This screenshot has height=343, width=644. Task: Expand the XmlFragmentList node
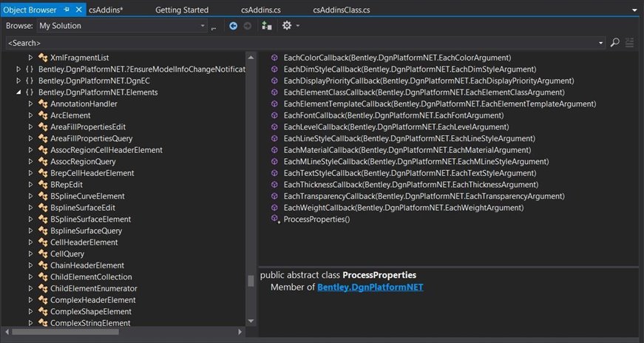[30, 58]
